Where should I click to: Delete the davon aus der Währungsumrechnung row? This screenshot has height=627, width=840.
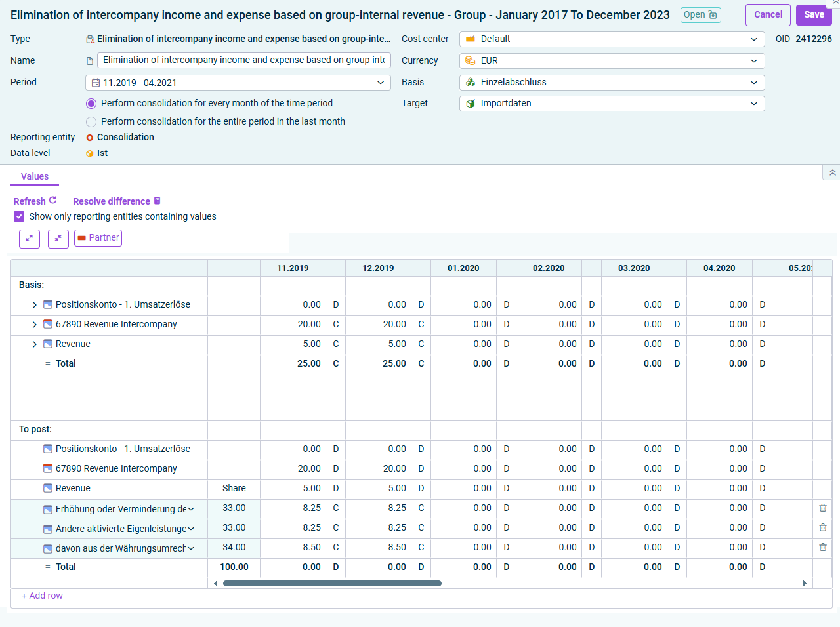[823, 548]
